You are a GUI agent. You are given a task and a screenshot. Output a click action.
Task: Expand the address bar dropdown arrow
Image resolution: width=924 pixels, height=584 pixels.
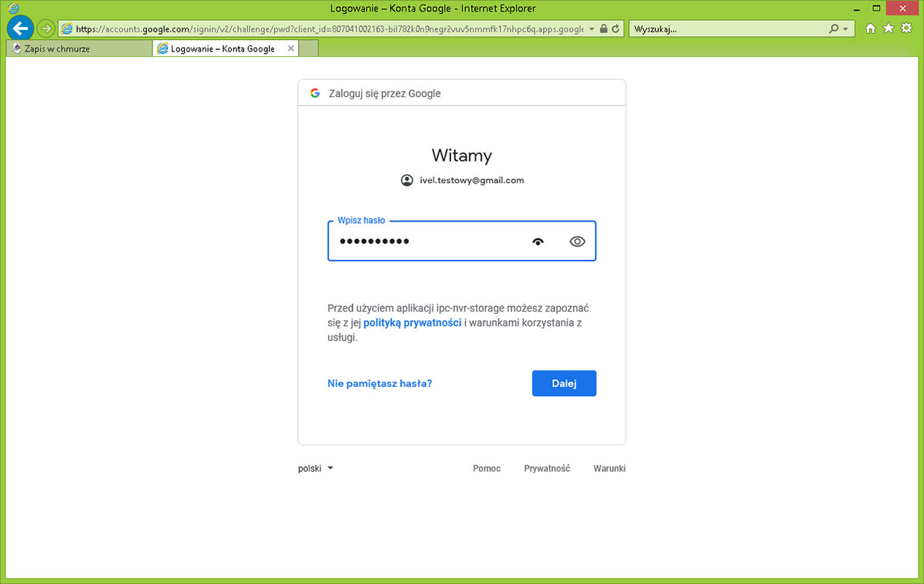(591, 28)
